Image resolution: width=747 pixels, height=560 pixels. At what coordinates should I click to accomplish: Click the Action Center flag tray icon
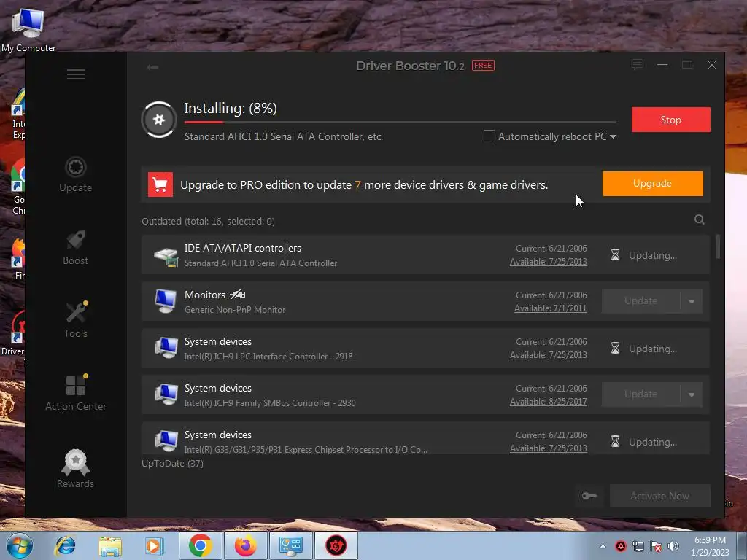[x=656, y=546]
